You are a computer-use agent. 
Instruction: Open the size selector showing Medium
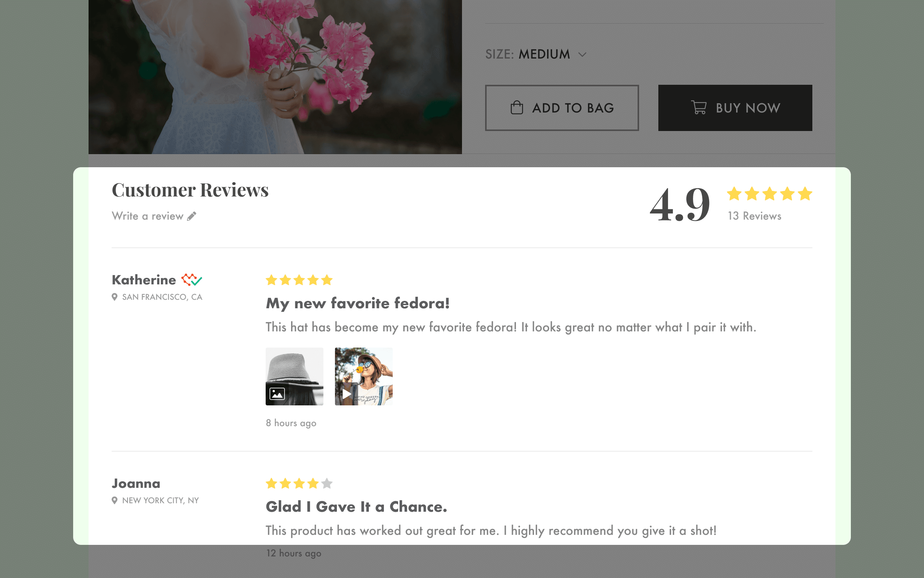(544, 54)
